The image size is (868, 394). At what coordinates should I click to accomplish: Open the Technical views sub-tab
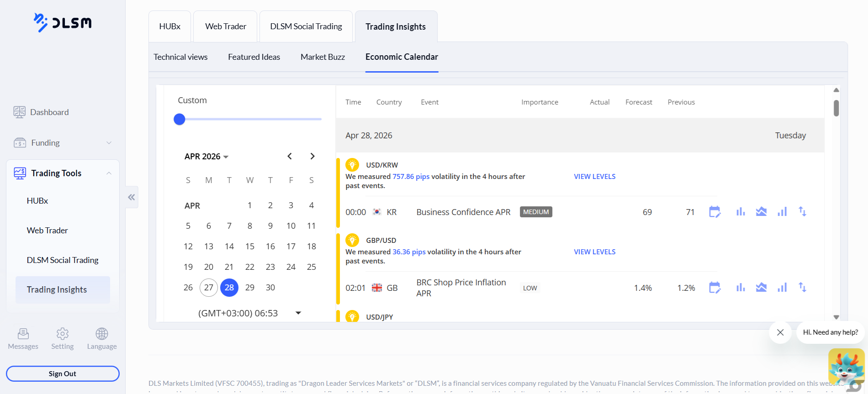pyautogui.click(x=180, y=57)
